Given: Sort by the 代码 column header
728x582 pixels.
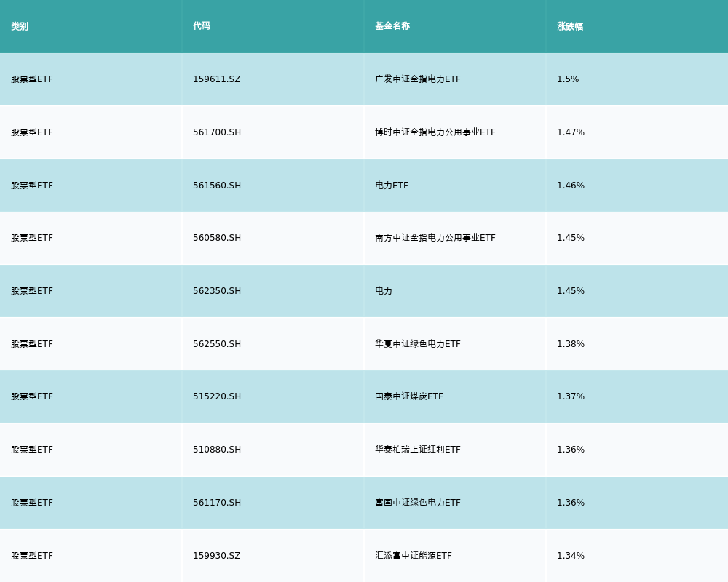Looking at the screenshot, I should (x=202, y=26).
